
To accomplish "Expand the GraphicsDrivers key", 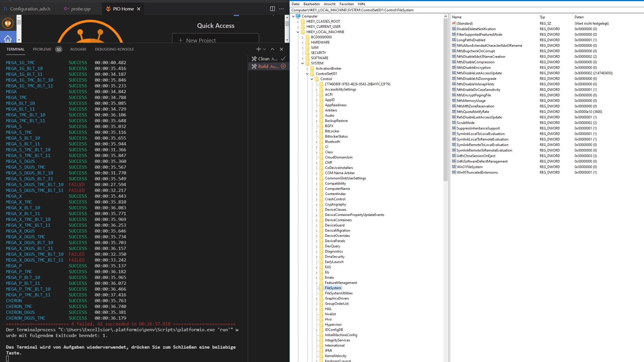I will (316, 298).
